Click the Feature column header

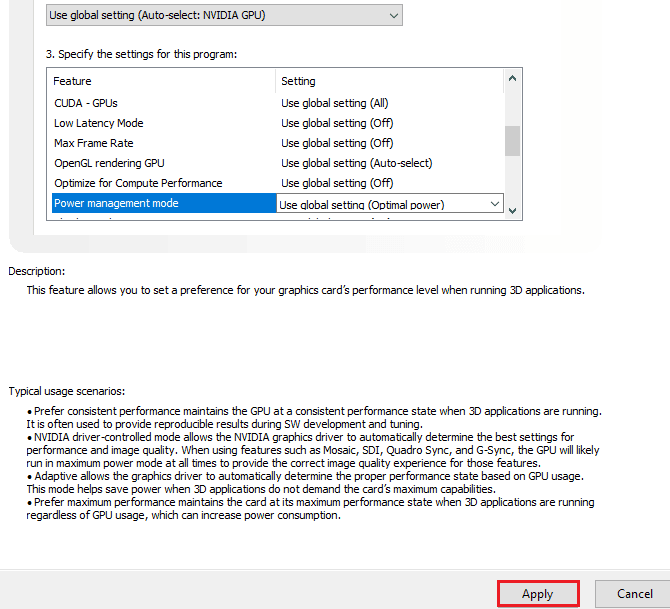(x=164, y=81)
